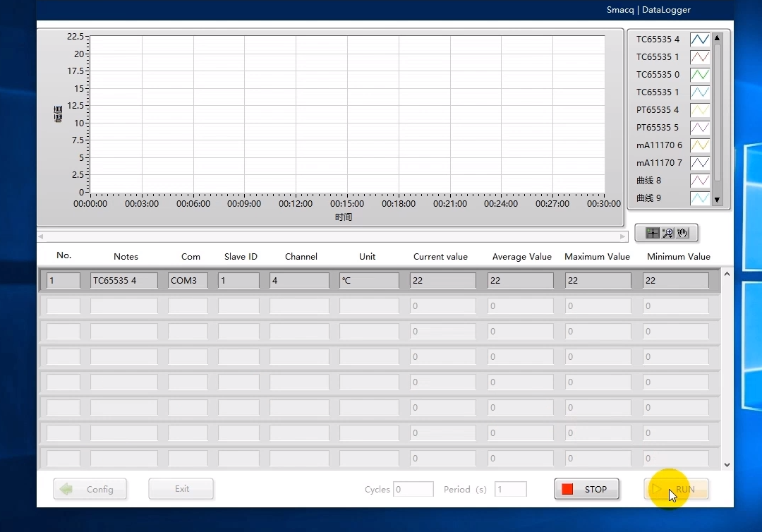Click inside the Period (s) input field
The width and height of the screenshot is (762, 532).
[510, 489]
